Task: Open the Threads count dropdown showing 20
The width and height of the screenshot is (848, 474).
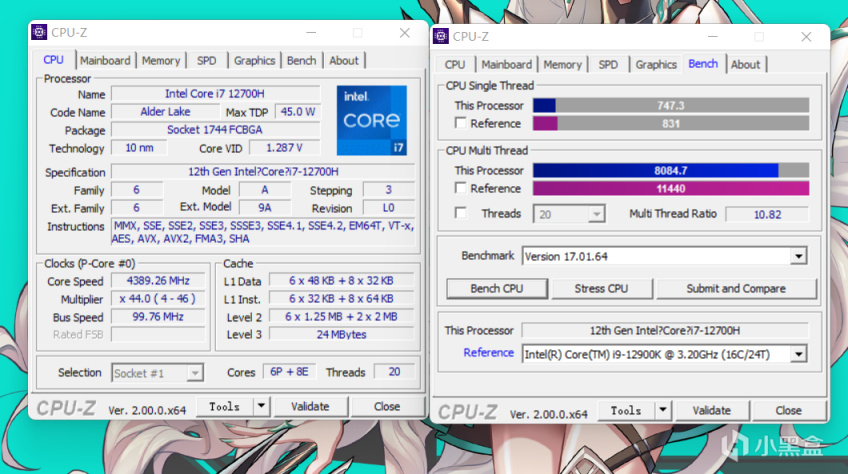Action: (x=569, y=214)
